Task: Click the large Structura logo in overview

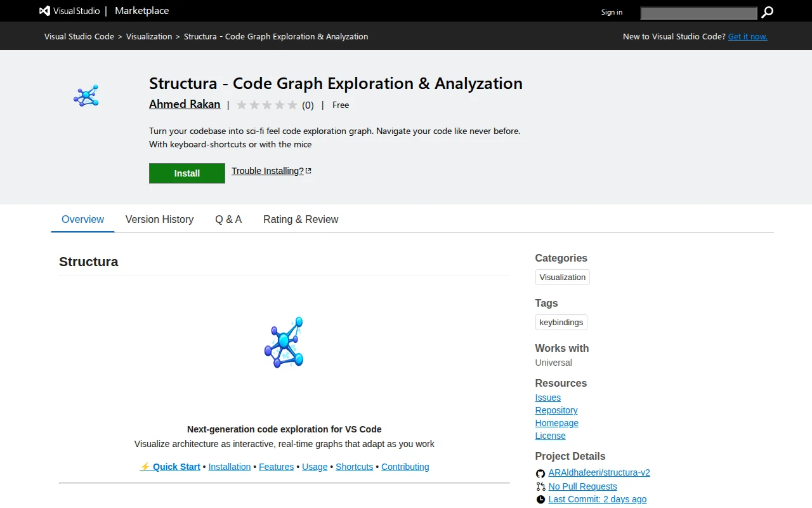Action: click(284, 342)
